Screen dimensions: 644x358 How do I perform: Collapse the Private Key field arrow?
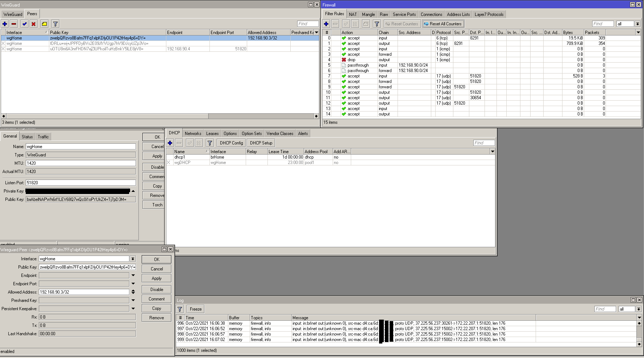[133, 191]
